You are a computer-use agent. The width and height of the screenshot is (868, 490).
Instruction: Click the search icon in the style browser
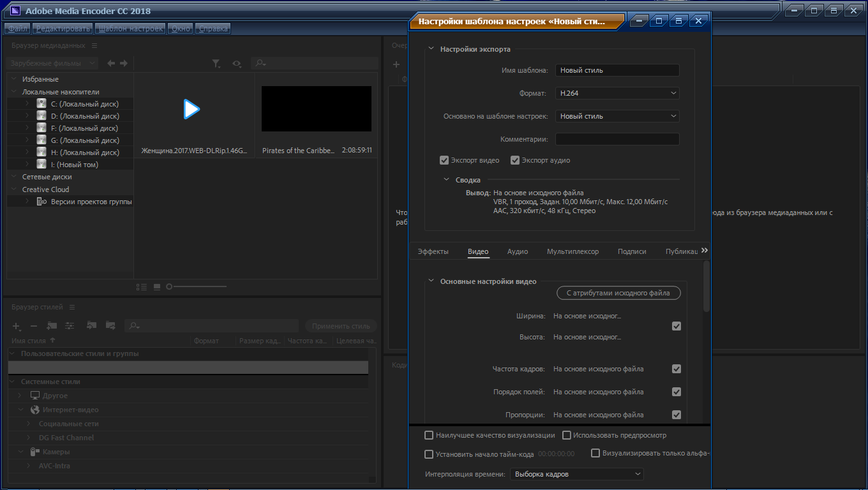[x=134, y=326]
